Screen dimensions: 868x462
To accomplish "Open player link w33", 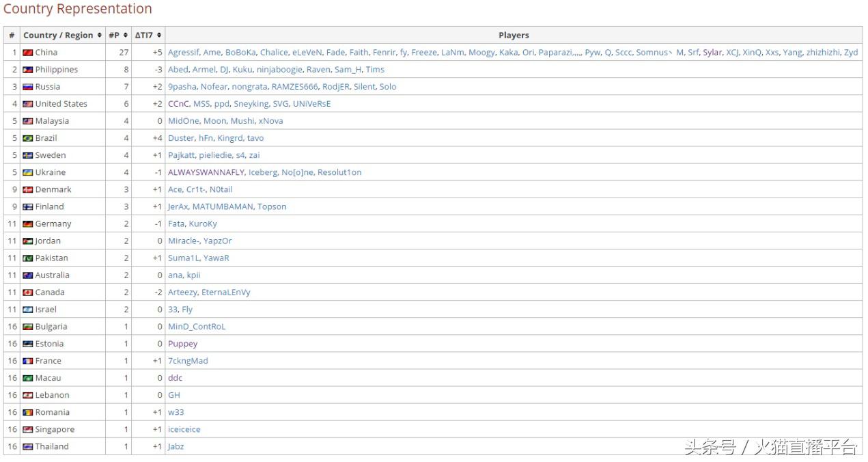I will point(176,412).
